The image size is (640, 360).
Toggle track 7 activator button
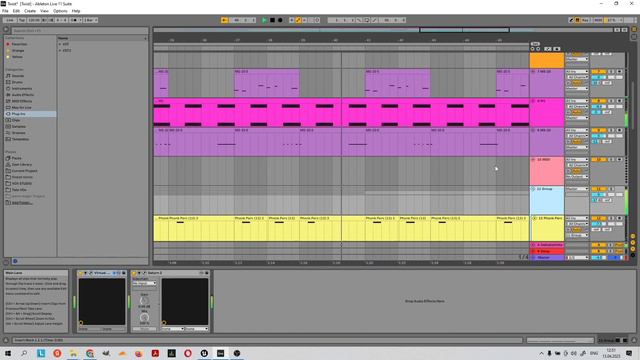[599, 71]
